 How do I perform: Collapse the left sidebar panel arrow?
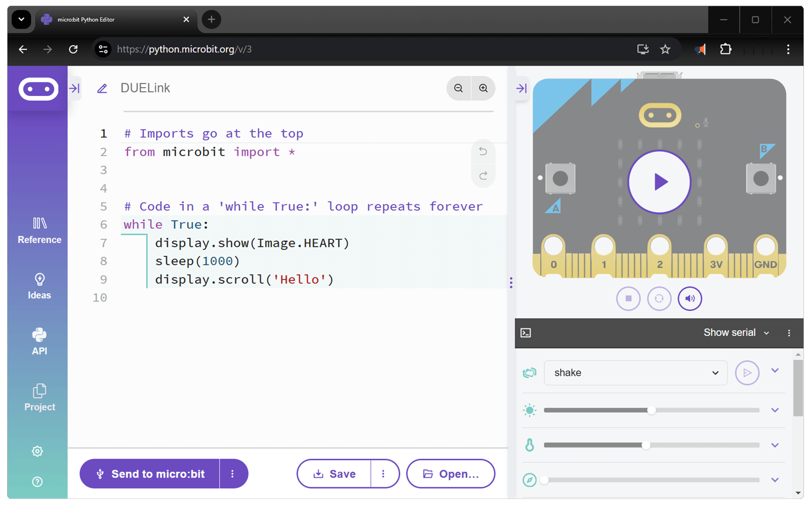tap(74, 88)
